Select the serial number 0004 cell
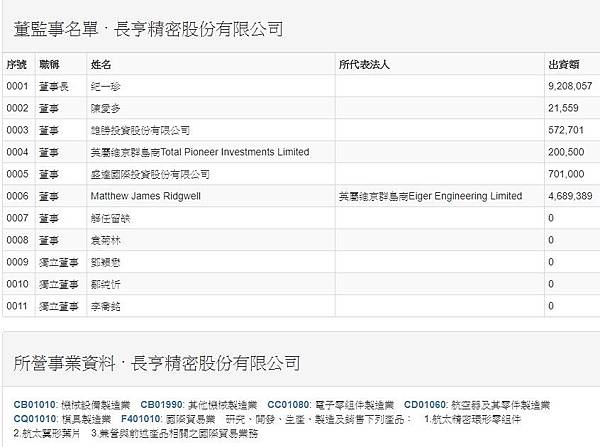600x447 pixels. click(x=17, y=152)
